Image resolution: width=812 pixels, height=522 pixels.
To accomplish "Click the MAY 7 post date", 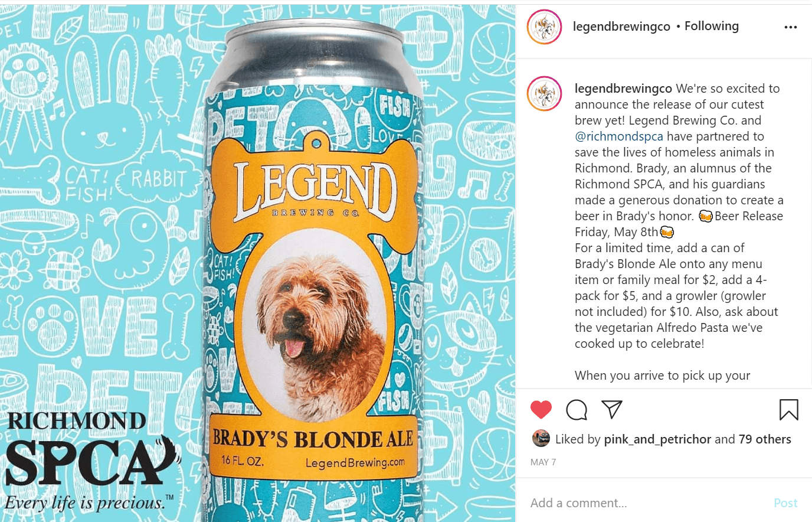I will [x=543, y=462].
